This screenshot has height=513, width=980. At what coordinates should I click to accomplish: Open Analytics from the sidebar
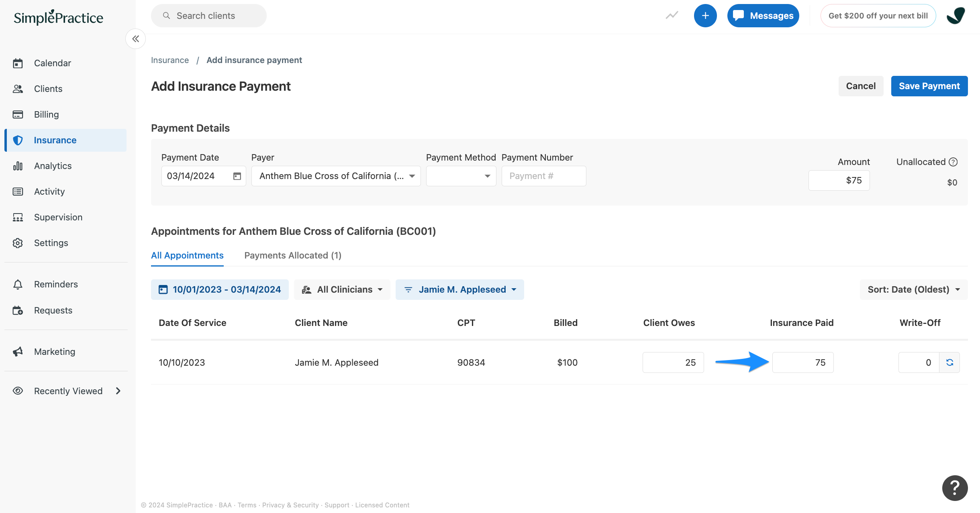click(x=65, y=166)
